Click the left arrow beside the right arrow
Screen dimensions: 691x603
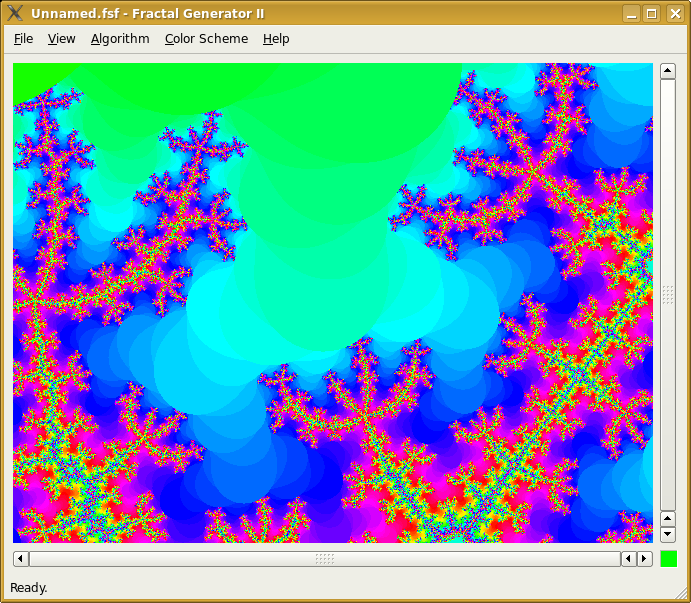[628, 558]
